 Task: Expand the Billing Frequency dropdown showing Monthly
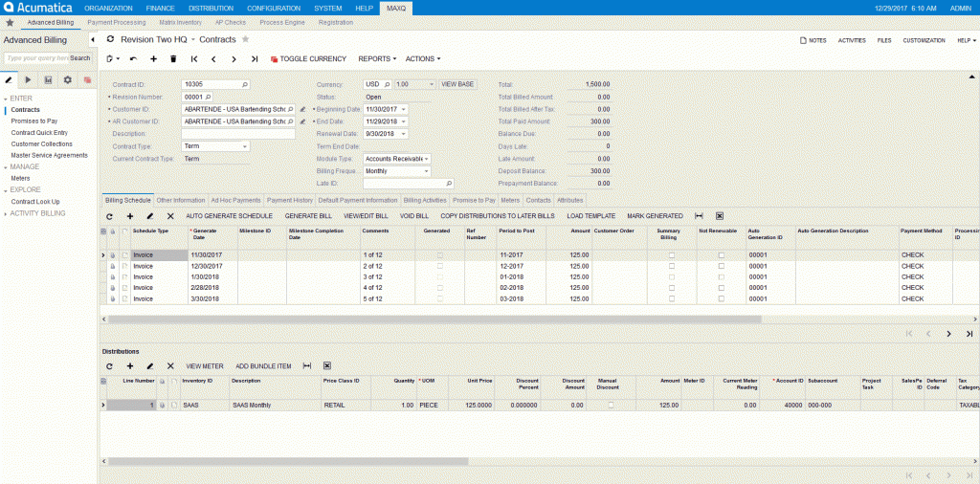click(426, 171)
